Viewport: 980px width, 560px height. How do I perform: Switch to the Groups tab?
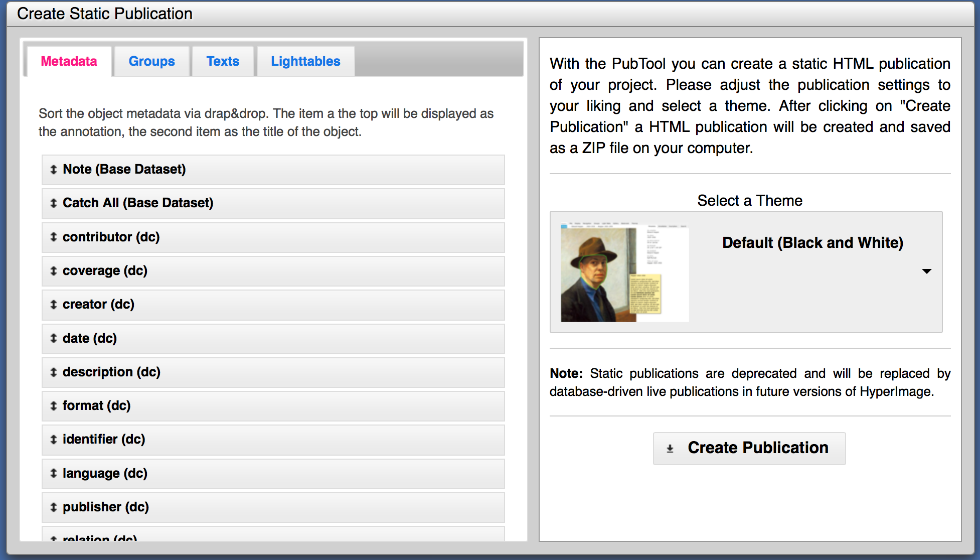(x=151, y=61)
